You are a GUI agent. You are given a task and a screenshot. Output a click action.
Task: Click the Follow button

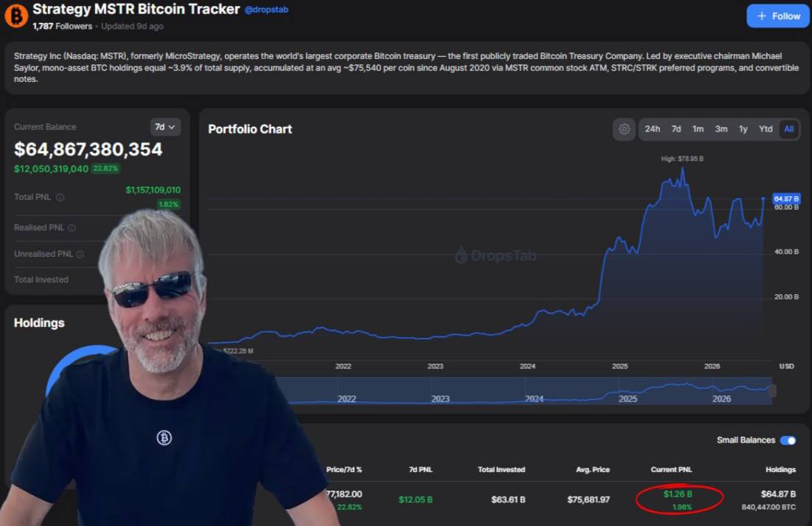778,16
